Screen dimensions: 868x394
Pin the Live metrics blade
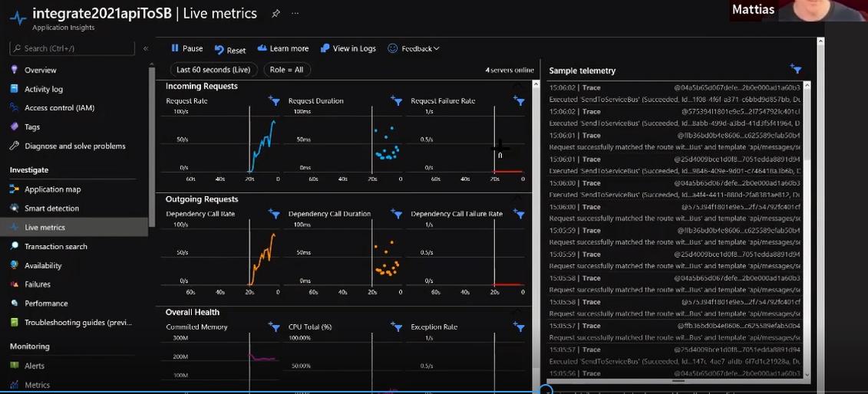(276, 14)
